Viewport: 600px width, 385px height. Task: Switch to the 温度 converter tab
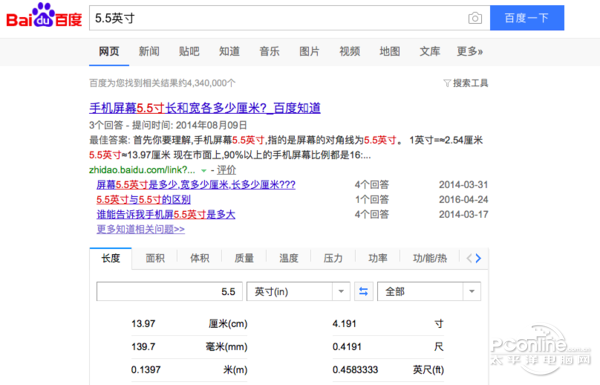tap(289, 258)
